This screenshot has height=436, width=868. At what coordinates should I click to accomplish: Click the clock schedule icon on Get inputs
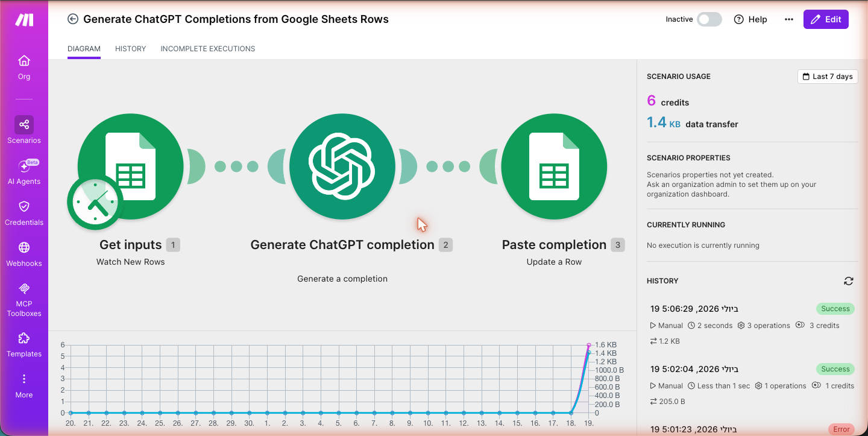(95, 203)
